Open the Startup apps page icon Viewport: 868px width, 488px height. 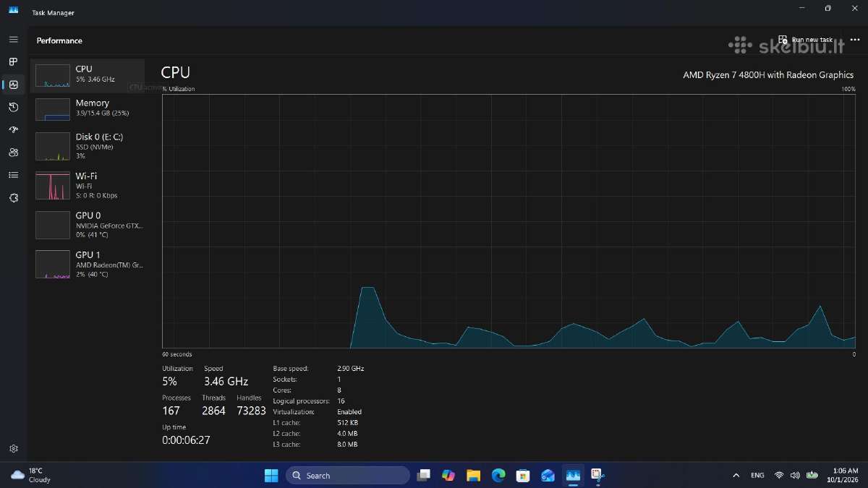[x=13, y=129]
